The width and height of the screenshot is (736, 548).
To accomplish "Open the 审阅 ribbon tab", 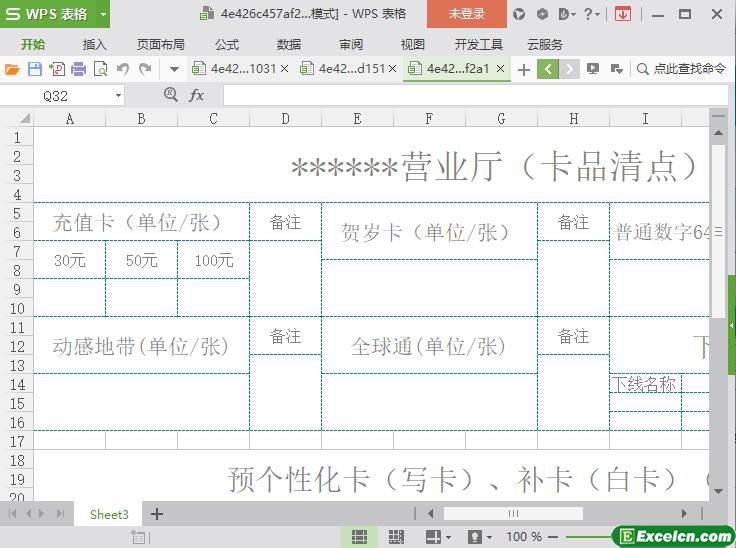I will coord(351,45).
